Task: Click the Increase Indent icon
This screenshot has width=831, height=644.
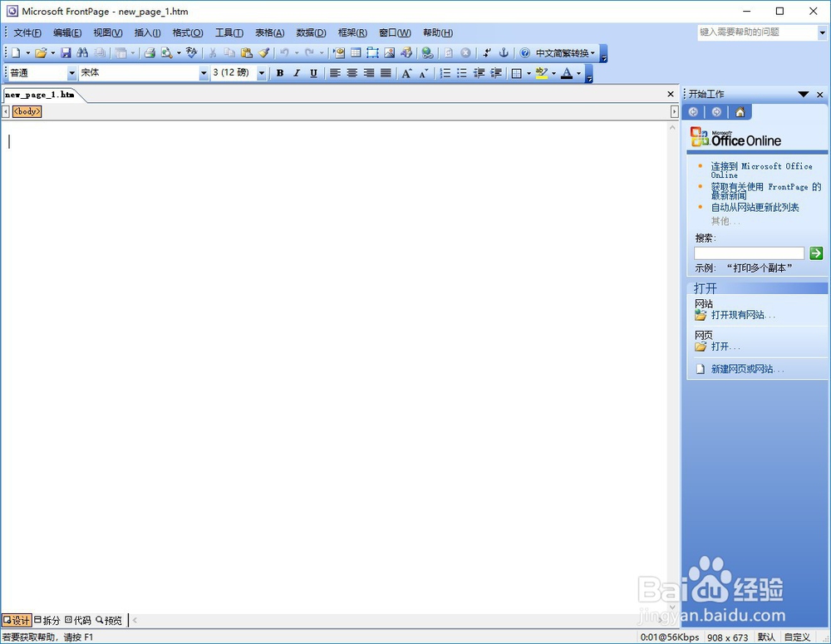Action: 496,73
